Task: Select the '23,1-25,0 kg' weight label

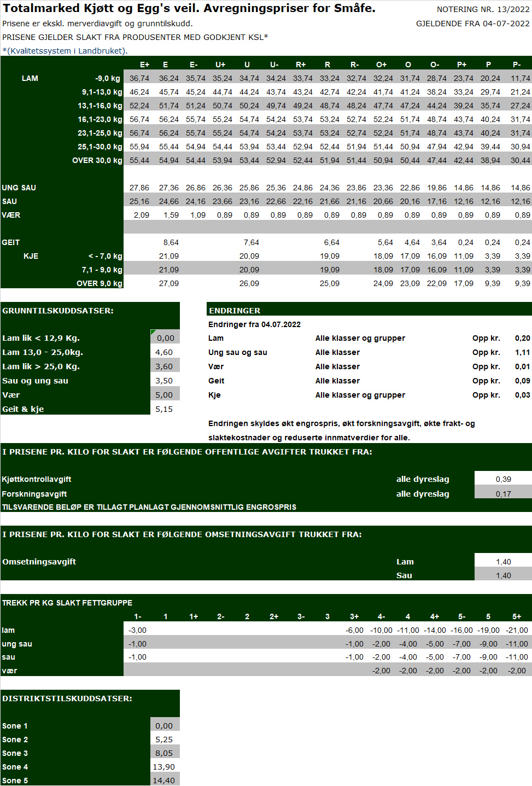Action: tap(100, 133)
